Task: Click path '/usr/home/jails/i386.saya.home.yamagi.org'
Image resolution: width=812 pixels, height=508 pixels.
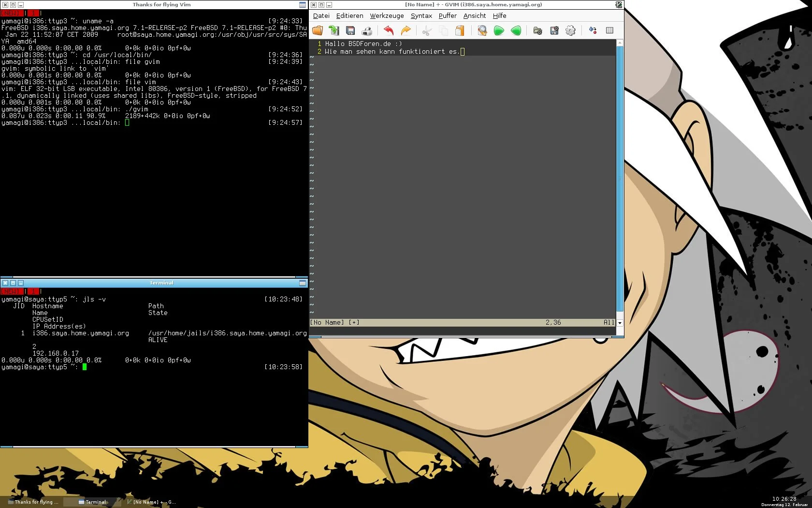Action: pyautogui.click(x=228, y=333)
